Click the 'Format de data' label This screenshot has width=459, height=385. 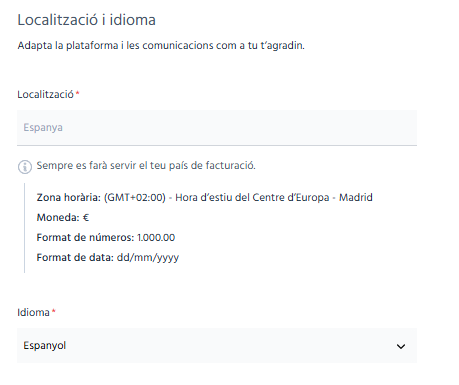pos(75,258)
